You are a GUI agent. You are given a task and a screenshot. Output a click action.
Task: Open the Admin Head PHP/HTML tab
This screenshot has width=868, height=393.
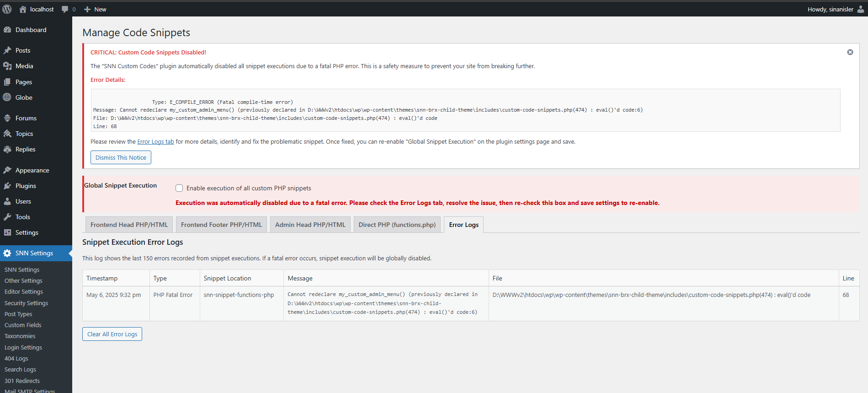310,225
